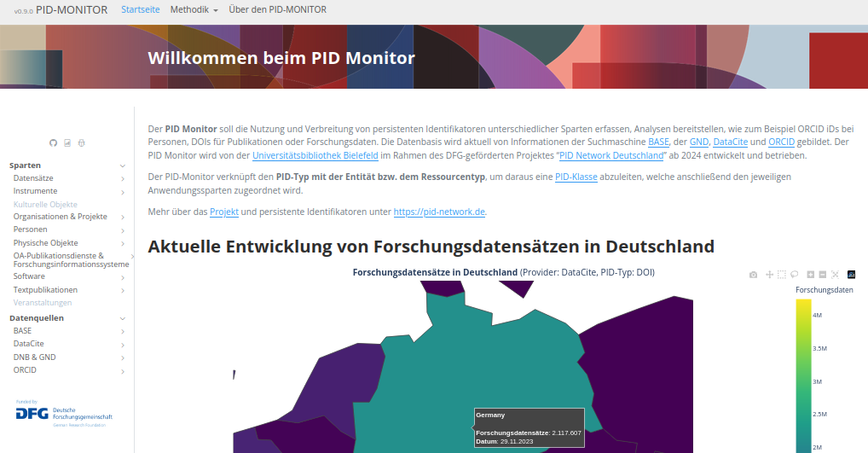Expand the DataCite data source chevron
Image resolution: width=868 pixels, height=453 pixels.
click(123, 345)
